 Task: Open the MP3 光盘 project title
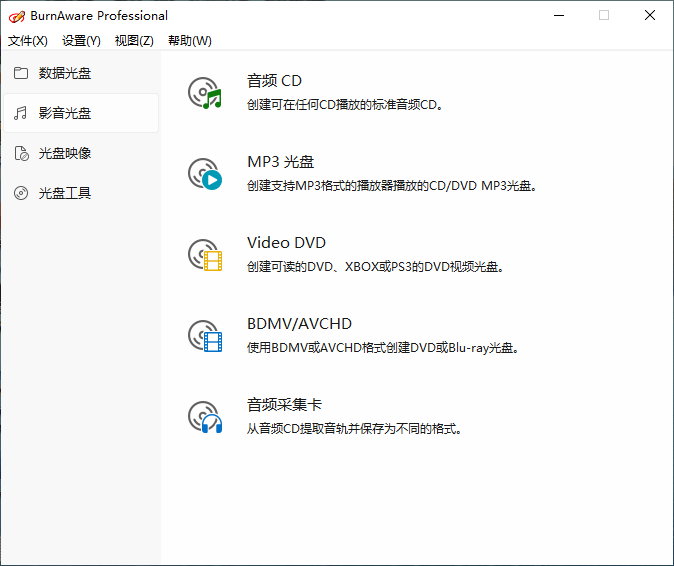coord(280,162)
